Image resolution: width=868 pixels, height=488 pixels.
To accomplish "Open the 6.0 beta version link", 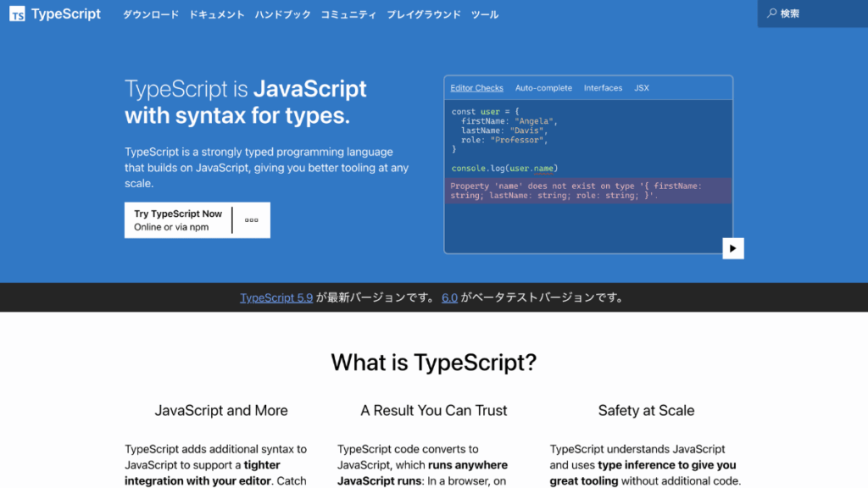I will [x=449, y=297].
